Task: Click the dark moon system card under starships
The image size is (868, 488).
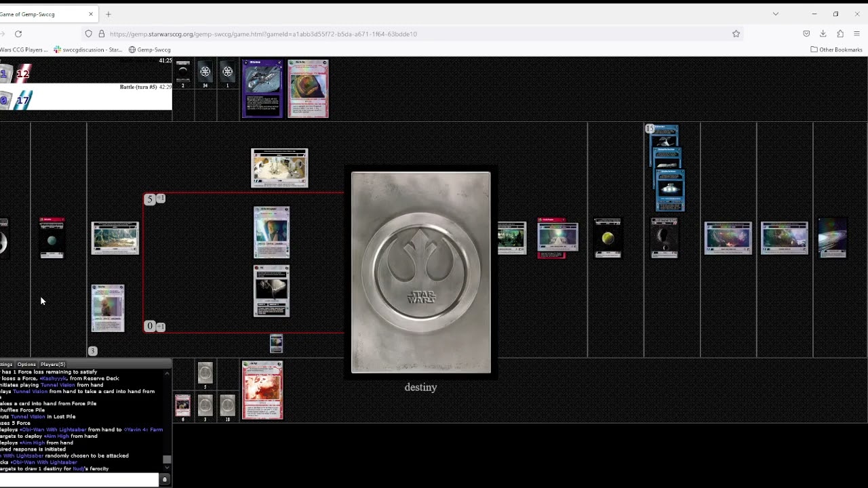Action: (x=664, y=238)
